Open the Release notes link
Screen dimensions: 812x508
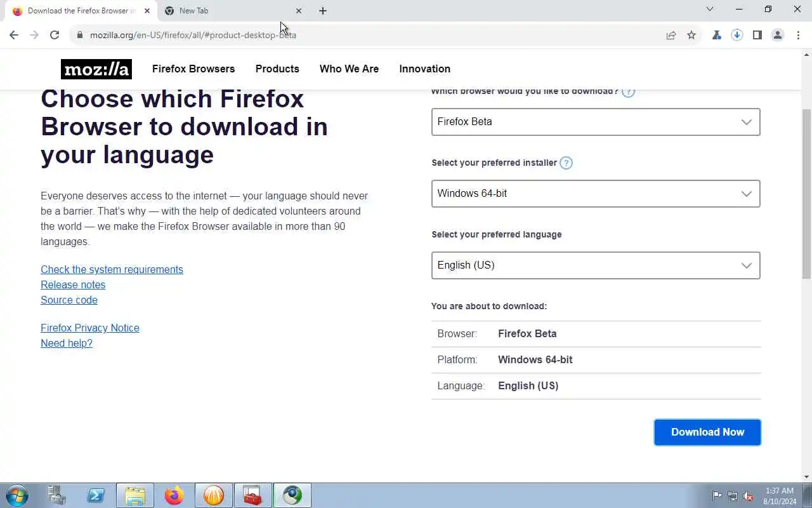73,284
